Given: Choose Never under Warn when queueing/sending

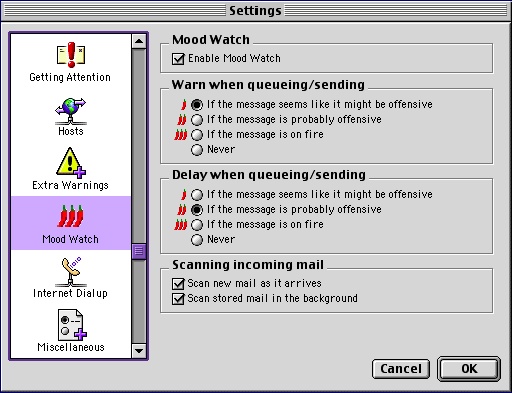Looking at the screenshot, I should click(x=197, y=150).
